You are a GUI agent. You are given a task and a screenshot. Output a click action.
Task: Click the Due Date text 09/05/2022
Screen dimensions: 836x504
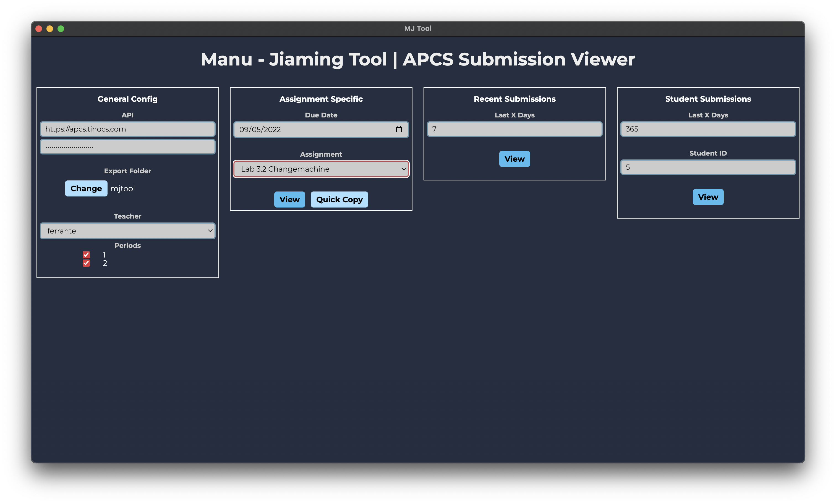[260, 130]
